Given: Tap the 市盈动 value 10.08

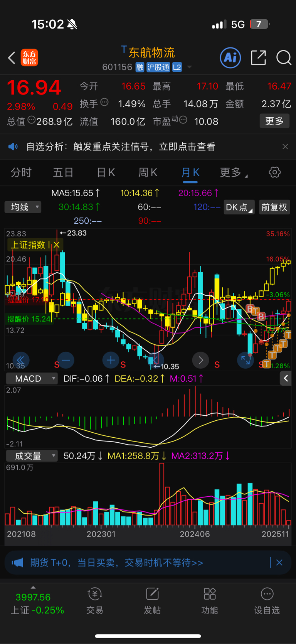Looking at the screenshot, I should 206,121.
